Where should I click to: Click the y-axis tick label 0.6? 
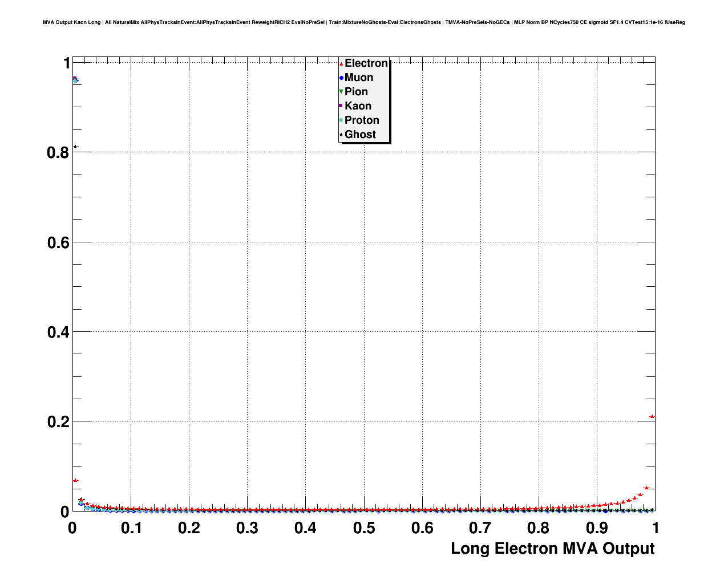[58, 242]
